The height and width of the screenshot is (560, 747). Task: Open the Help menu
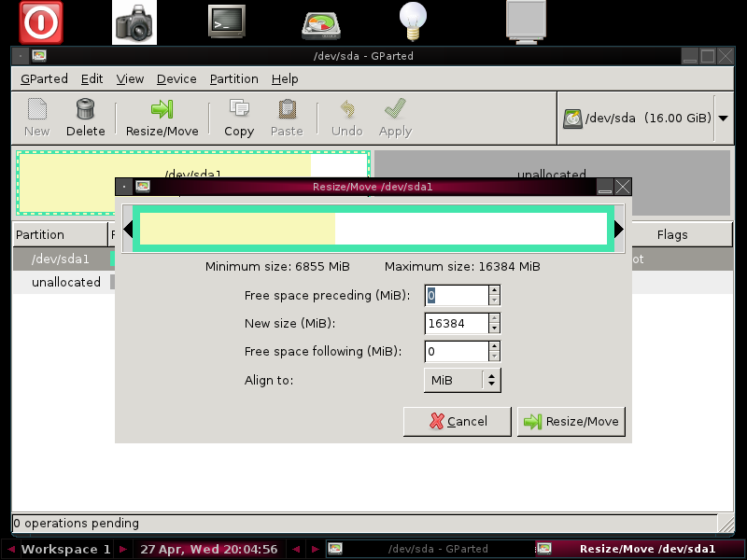click(x=285, y=78)
